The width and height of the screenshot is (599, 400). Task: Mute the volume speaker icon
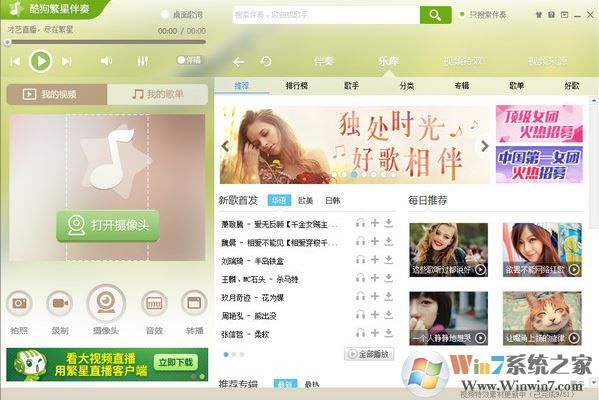pyautogui.click(x=106, y=61)
